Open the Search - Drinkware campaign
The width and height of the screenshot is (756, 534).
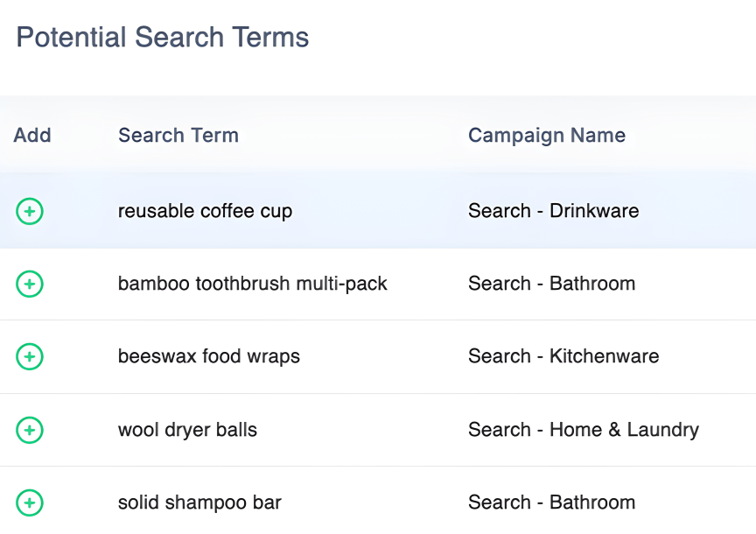(553, 211)
